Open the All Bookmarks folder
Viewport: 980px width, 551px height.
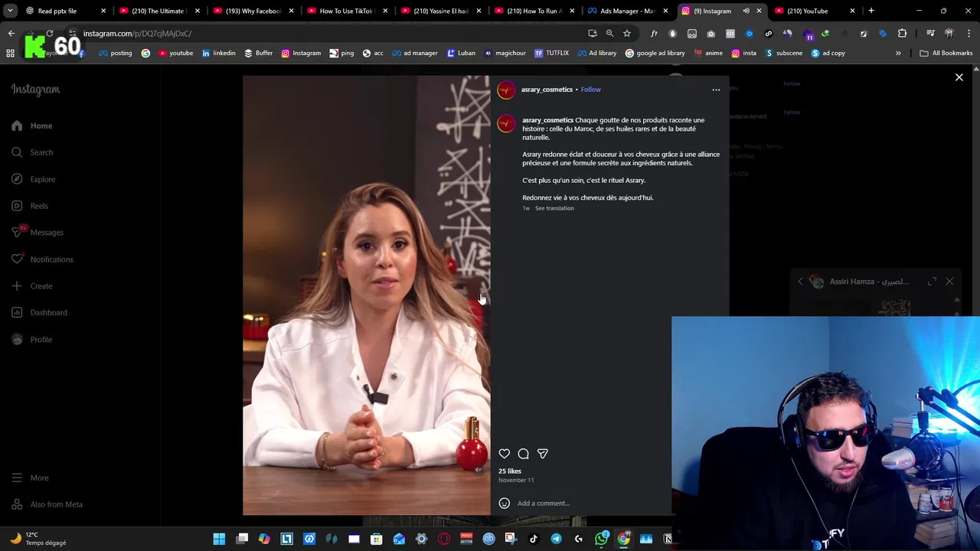click(x=946, y=53)
